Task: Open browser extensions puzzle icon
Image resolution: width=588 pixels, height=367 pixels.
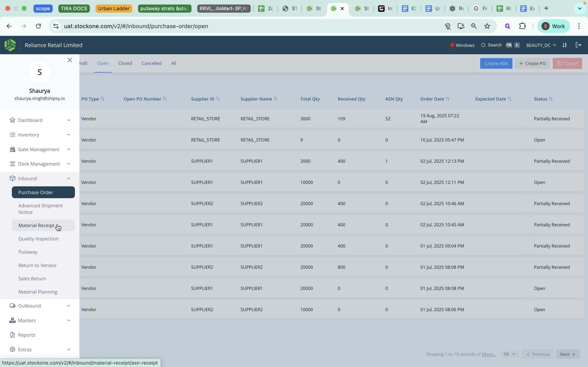Action: tap(522, 26)
